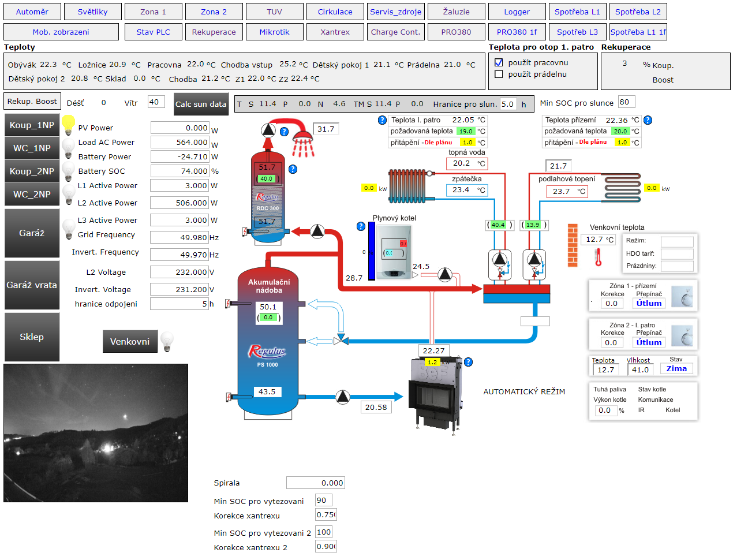Toggle the Zóna 2 Útlum switch
The width and height of the screenshot is (748, 560).
click(x=649, y=342)
